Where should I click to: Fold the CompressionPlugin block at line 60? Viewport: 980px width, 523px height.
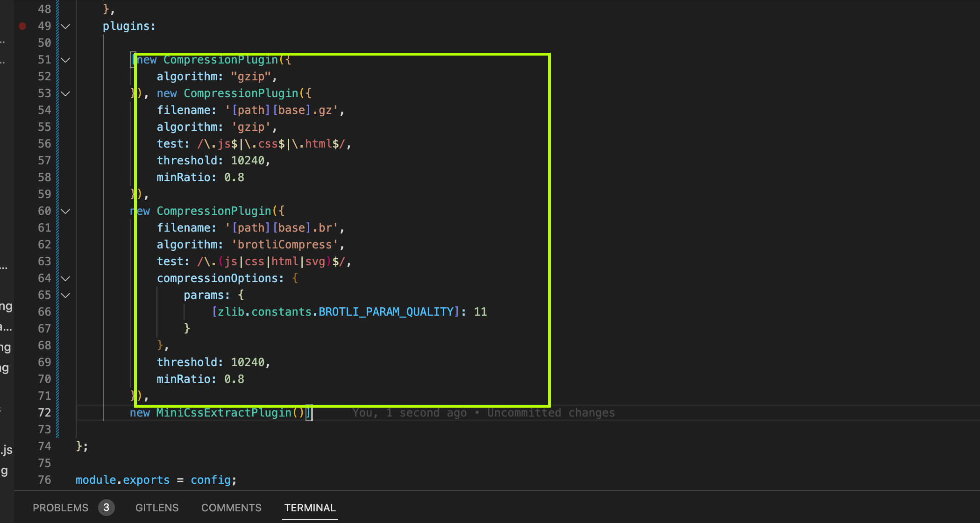click(x=65, y=211)
